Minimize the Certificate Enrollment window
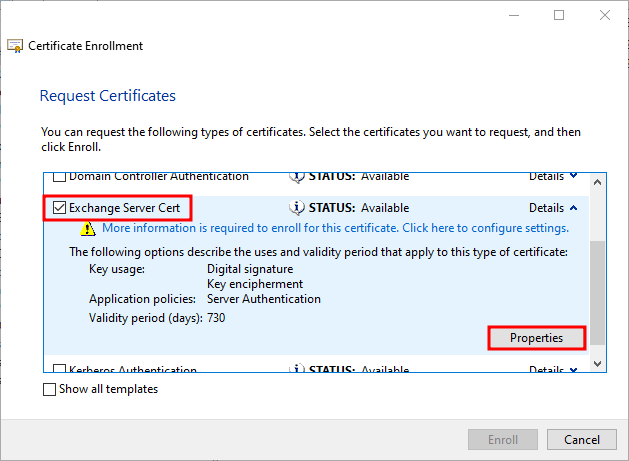The width and height of the screenshot is (629, 461). pyautogui.click(x=514, y=15)
